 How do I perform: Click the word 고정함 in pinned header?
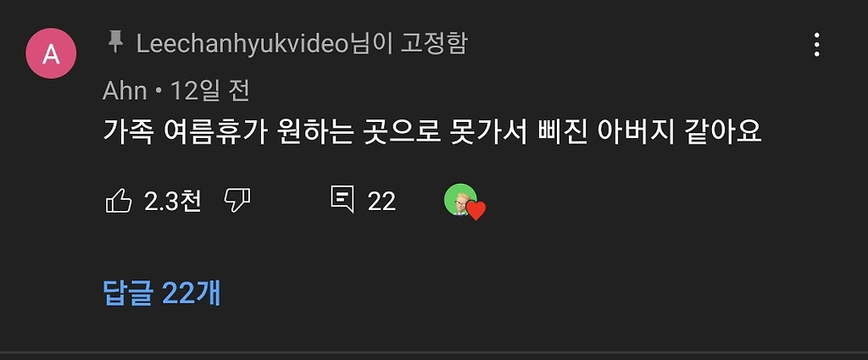[x=433, y=44]
